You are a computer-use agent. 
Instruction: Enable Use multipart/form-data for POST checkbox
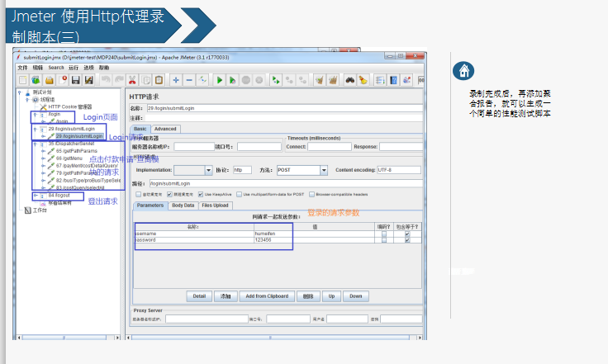point(240,195)
